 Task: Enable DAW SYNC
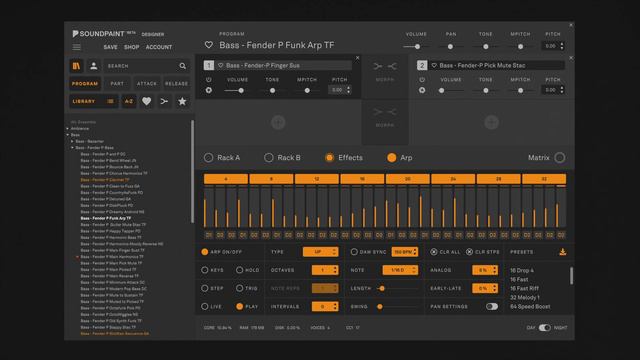(354, 252)
